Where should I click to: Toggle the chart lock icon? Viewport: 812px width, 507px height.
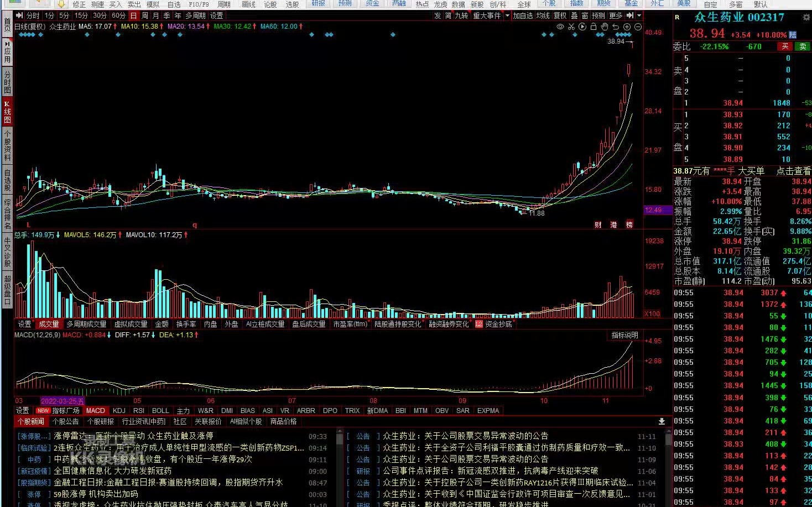click(594, 27)
